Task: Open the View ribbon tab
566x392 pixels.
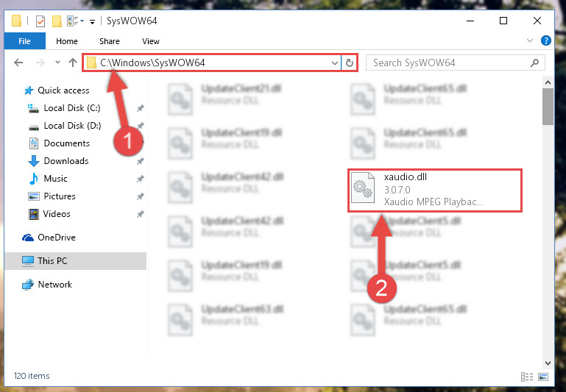Action: [x=151, y=41]
